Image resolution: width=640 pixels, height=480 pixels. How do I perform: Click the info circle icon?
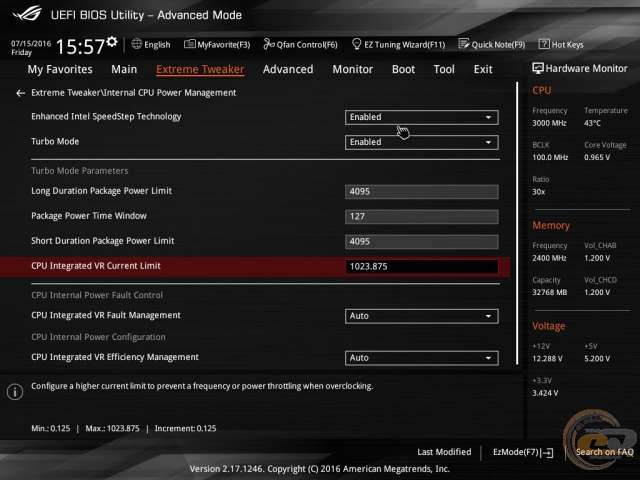pos(15,392)
